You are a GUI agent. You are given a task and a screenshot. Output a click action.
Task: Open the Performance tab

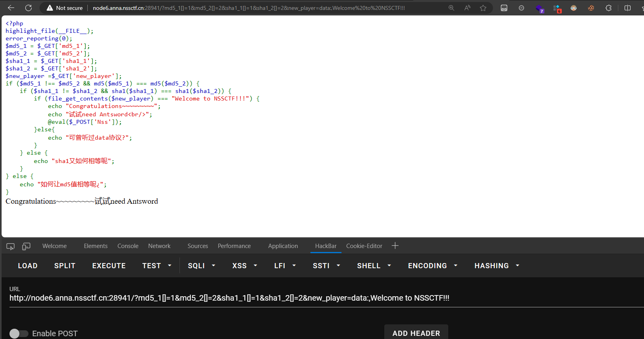pyautogui.click(x=234, y=246)
